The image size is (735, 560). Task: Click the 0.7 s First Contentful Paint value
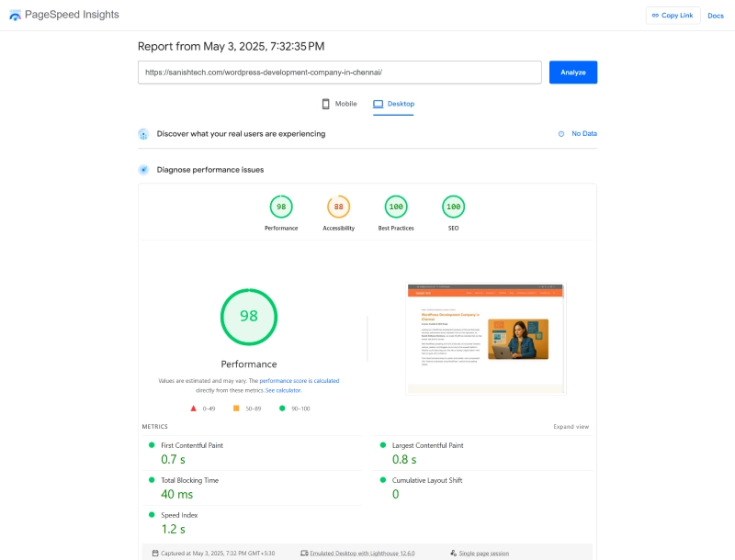[x=173, y=459]
